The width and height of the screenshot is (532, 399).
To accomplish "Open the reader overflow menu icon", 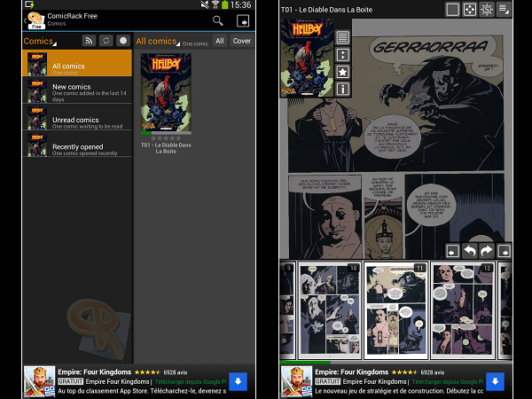I will click(x=504, y=10).
